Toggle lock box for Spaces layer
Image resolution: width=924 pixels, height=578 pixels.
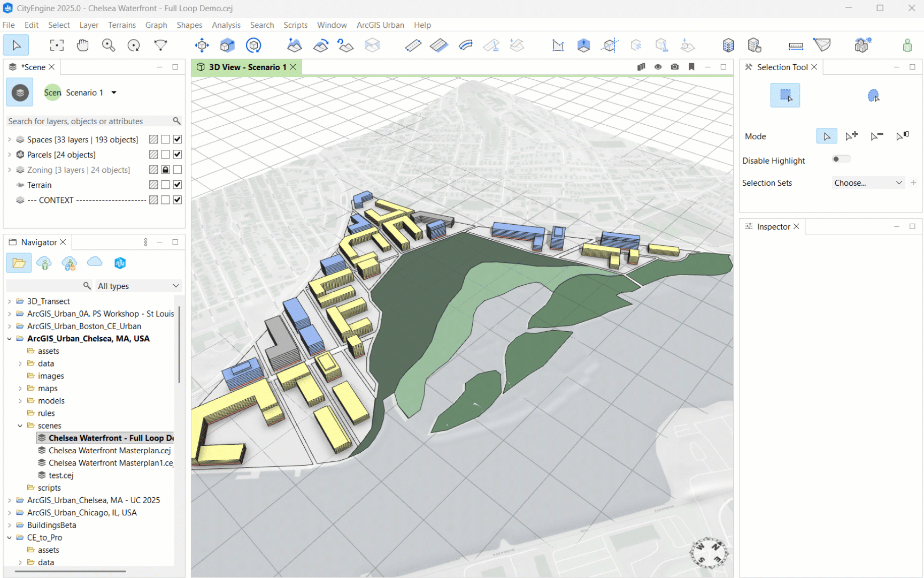point(166,139)
